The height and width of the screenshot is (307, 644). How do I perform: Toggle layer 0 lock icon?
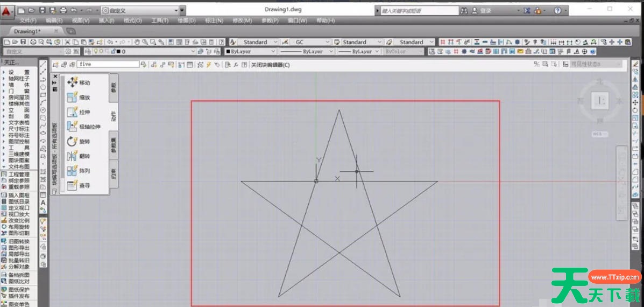(x=113, y=51)
